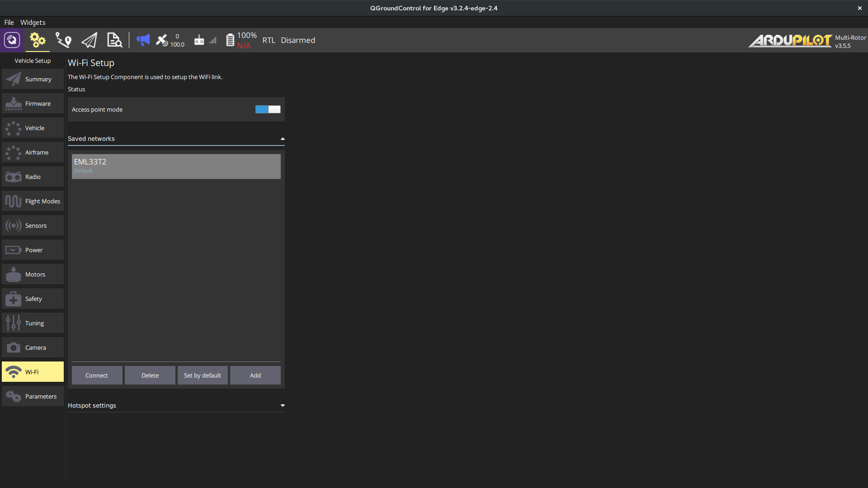Click the Disarmed status indicator
The image size is (868, 488).
(x=298, y=40)
